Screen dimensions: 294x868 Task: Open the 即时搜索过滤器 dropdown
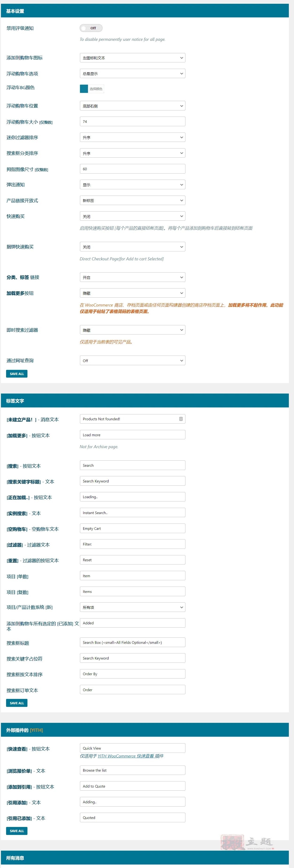point(132,330)
